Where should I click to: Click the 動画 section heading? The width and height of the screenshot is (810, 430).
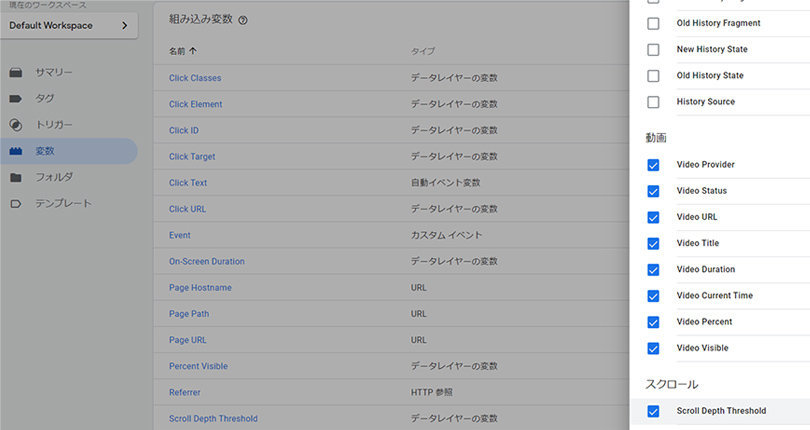tap(656, 138)
